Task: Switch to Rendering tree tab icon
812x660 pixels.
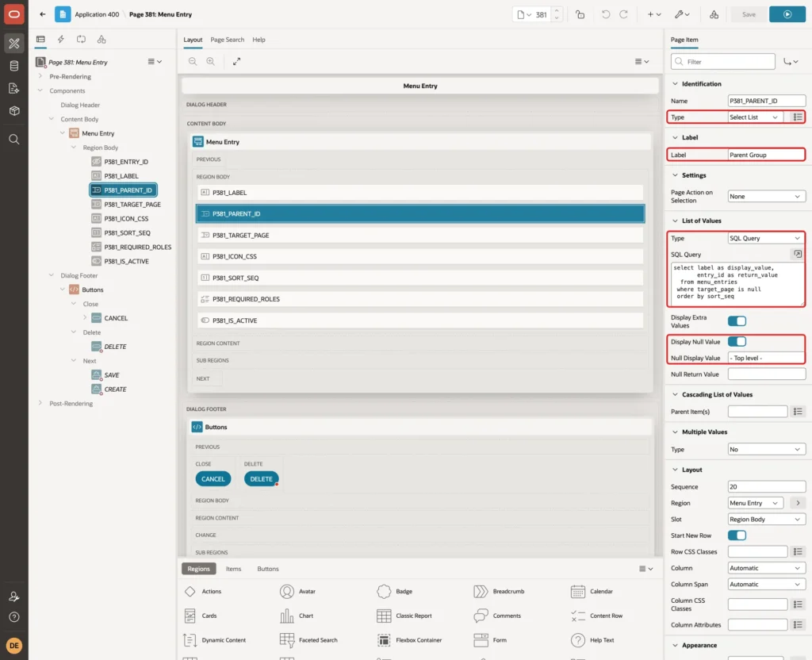Action: coord(40,40)
